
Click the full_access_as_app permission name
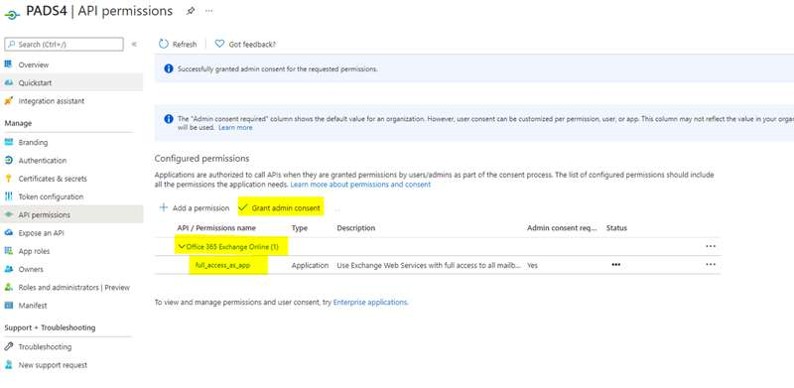(222, 265)
